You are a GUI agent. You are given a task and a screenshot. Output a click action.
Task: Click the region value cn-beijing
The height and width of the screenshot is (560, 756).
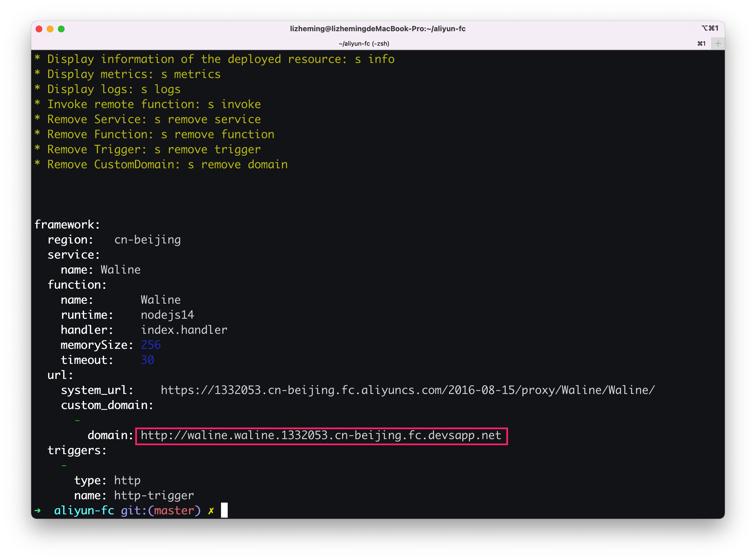point(147,240)
